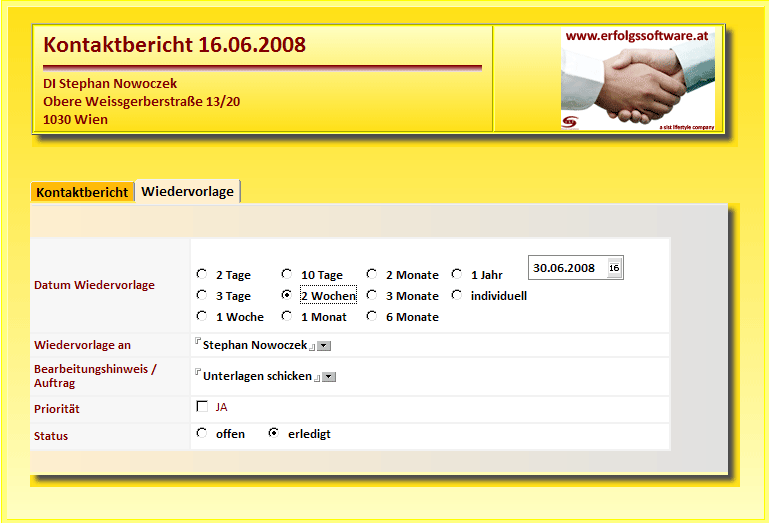The height and width of the screenshot is (523, 769).
Task: Click the 30.06.2008 date field
Action: pyautogui.click(x=565, y=268)
